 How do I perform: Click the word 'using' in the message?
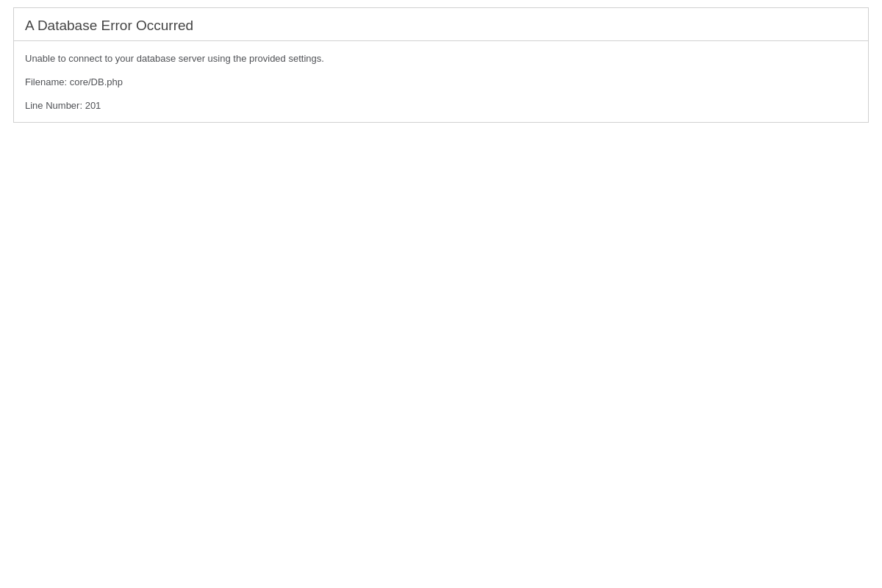coord(219,58)
